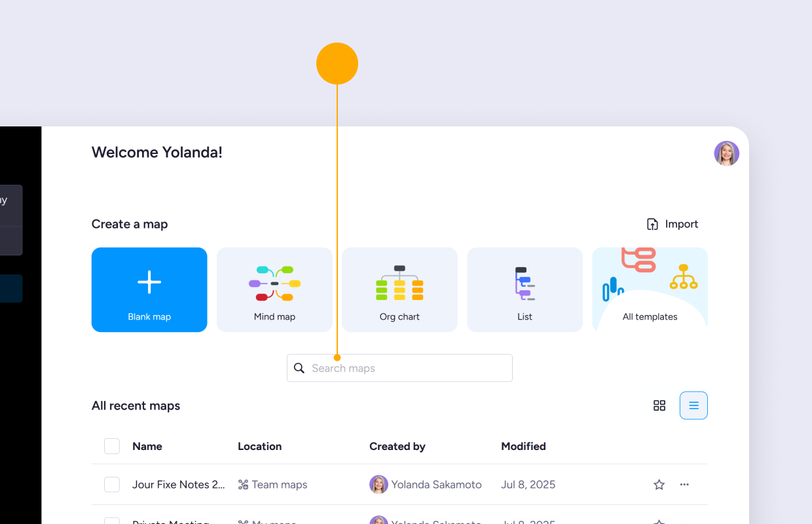812x524 pixels.
Task: Click Team maps location in first row
Action: (x=272, y=485)
